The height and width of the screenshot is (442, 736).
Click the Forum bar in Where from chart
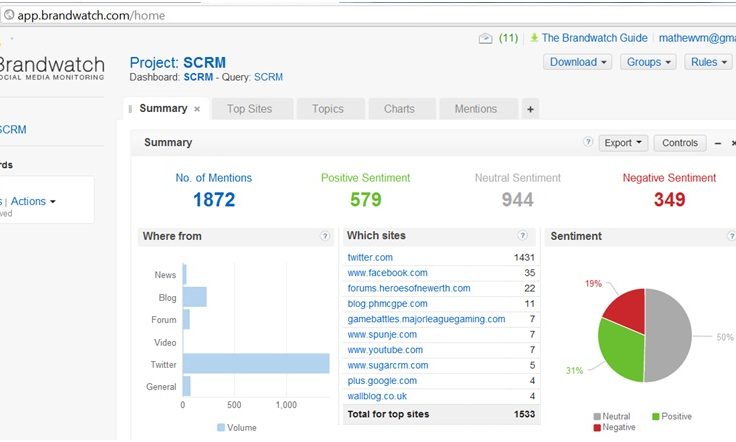click(x=186, y=319)
